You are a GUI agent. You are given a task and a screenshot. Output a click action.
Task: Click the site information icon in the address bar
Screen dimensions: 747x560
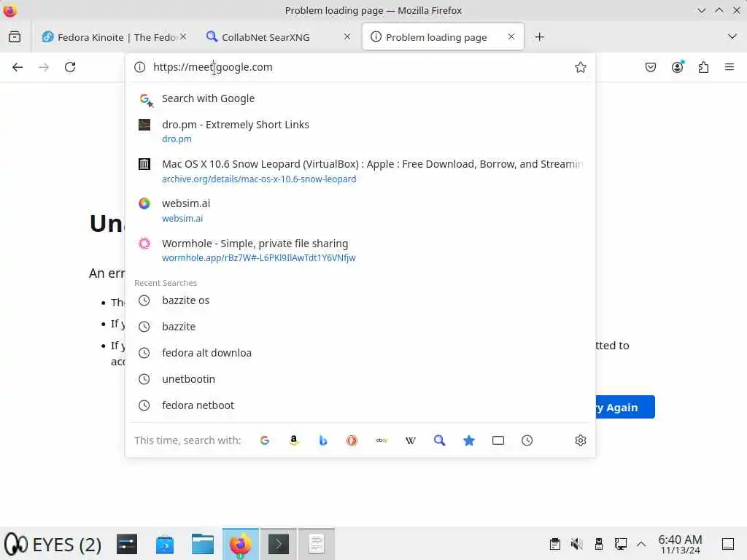(x=139, y=67)
